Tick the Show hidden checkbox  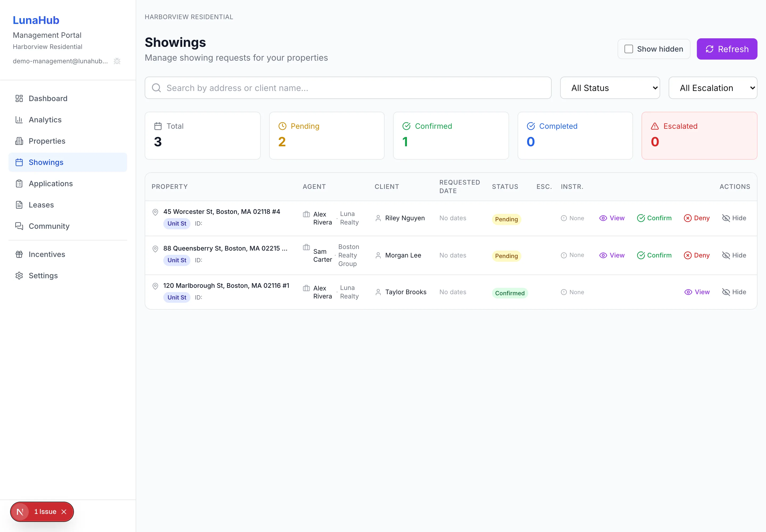(629, 49)
